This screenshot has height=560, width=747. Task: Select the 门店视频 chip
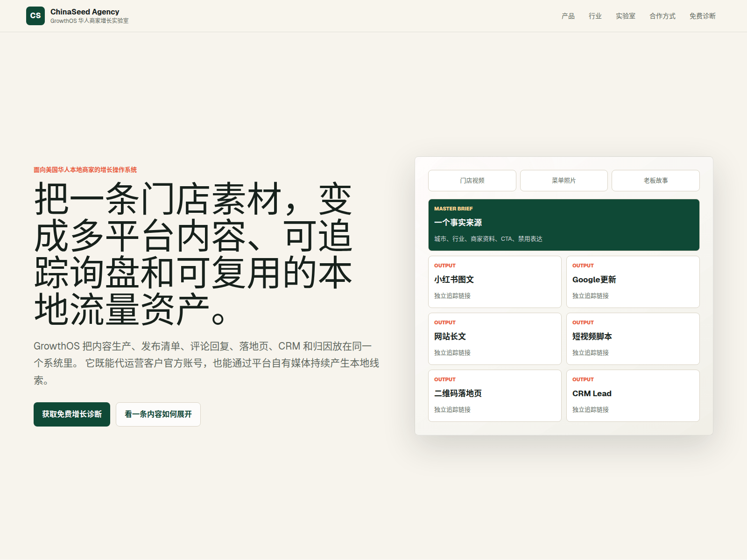coord(472,181)
